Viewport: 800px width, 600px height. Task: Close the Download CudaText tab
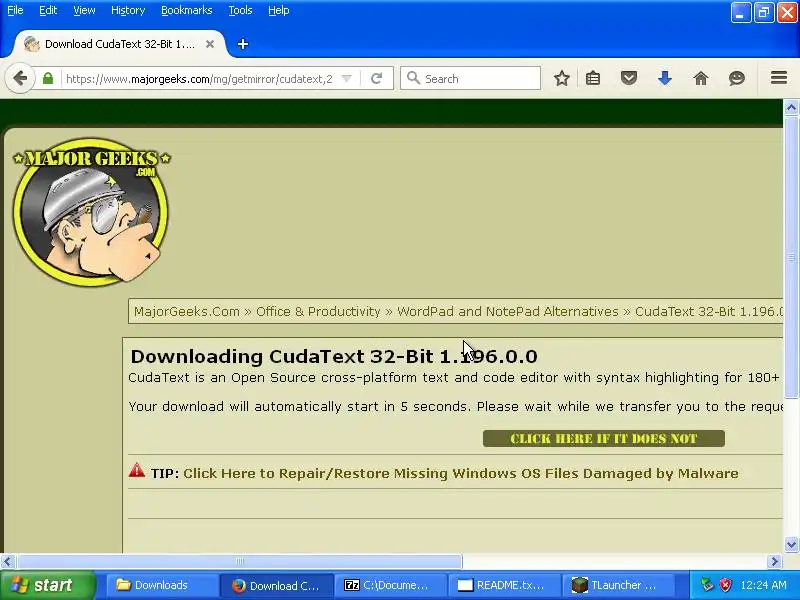tap(210, 44)
